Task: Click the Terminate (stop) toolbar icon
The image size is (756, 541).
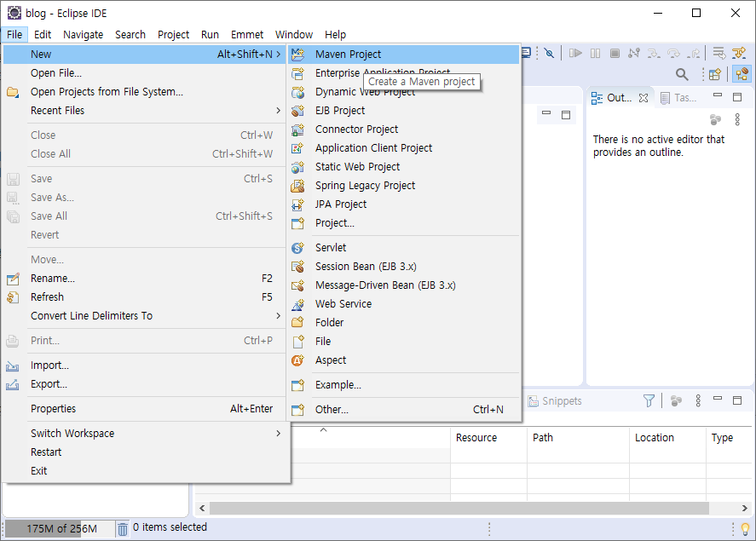Action: pos(615,53)
